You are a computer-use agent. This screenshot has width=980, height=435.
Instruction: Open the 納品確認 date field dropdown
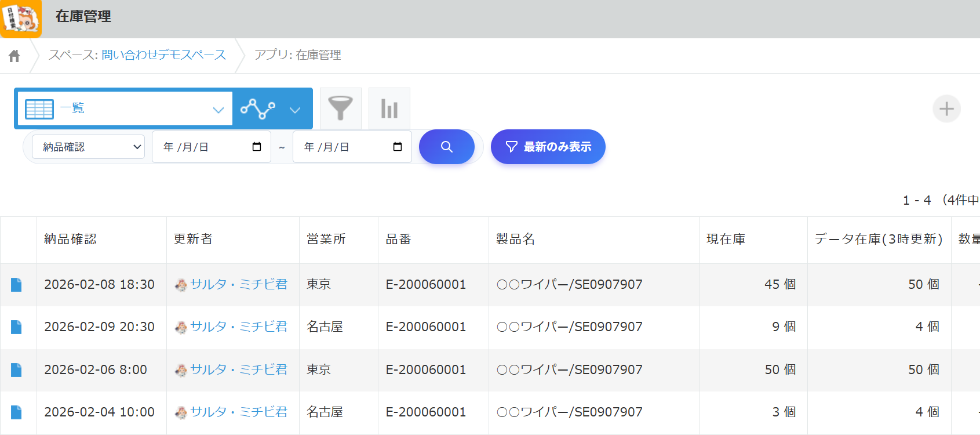tap(88, 147)
